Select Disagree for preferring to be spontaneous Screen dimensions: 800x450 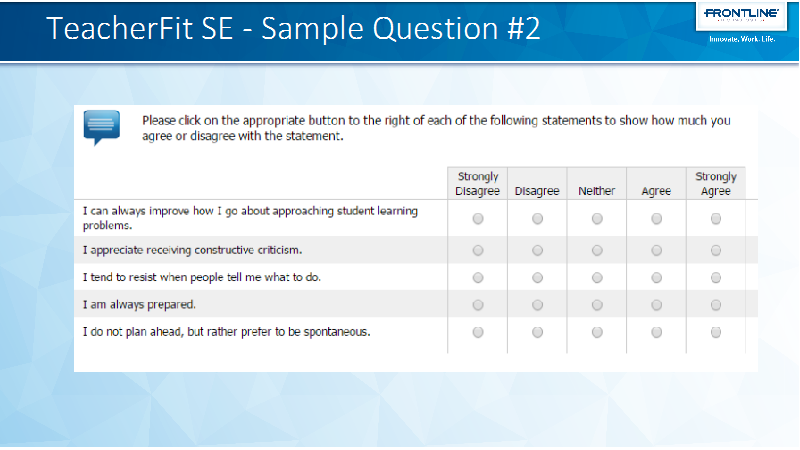click(x=537, y=332)
